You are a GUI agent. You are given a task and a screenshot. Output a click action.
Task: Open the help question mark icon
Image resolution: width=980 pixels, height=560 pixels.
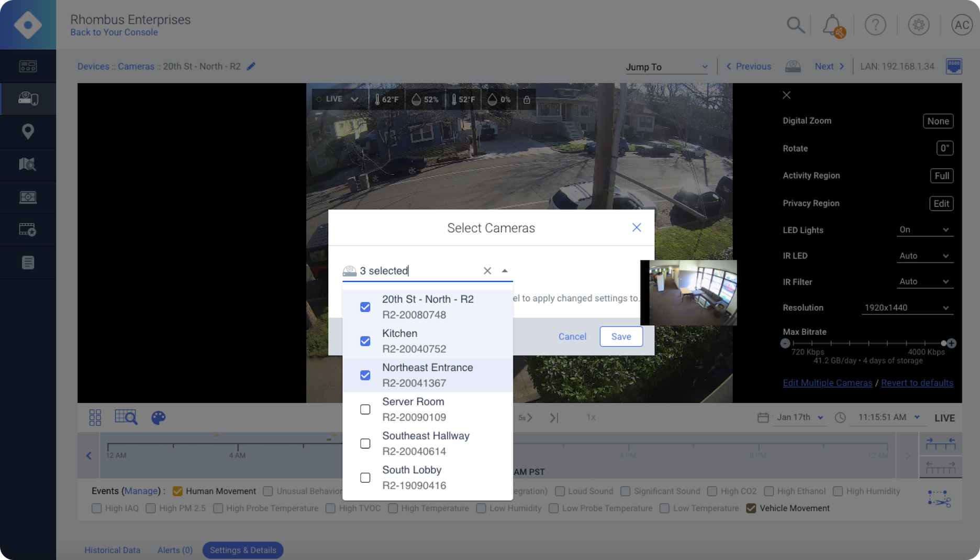[875, 25]
